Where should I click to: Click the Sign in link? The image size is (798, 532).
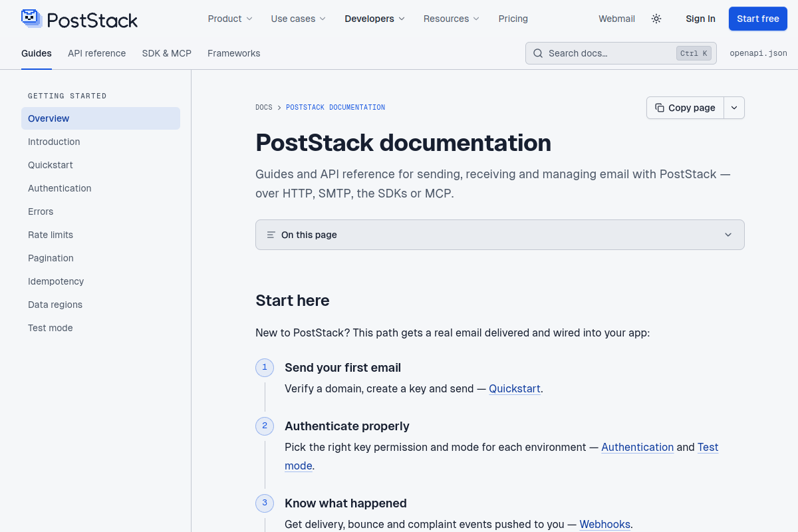coord(700,19)
